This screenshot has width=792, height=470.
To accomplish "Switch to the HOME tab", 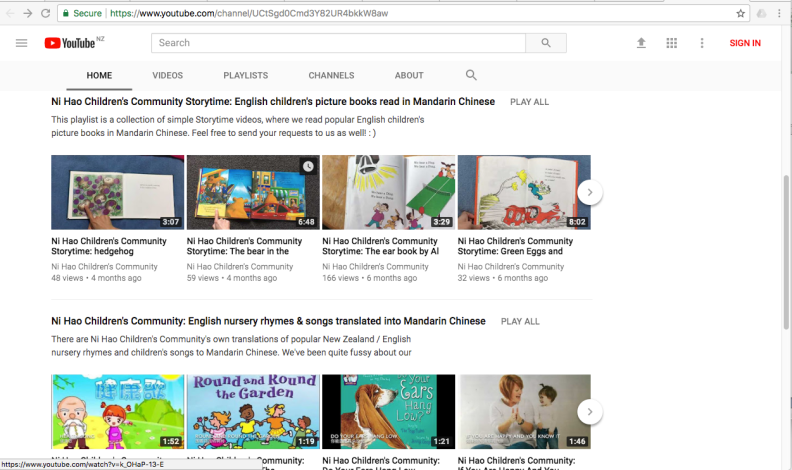I will coord(99,75).
